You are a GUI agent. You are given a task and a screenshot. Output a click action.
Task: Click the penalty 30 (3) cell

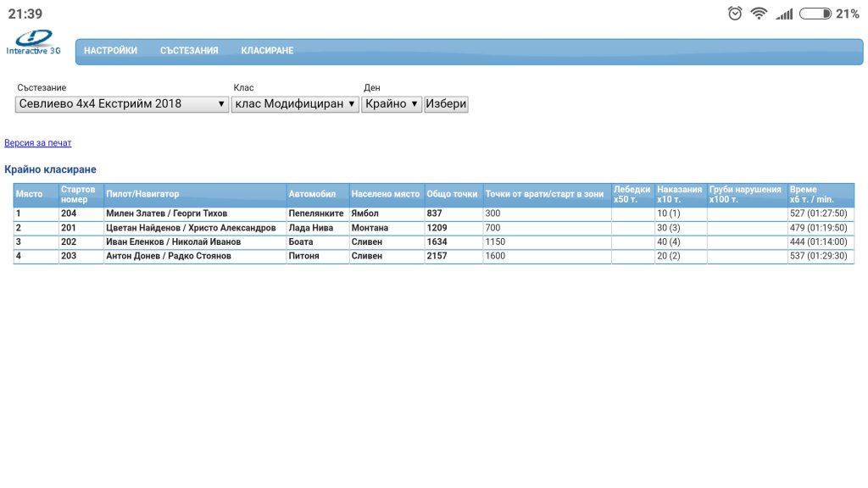click(681, 228)
